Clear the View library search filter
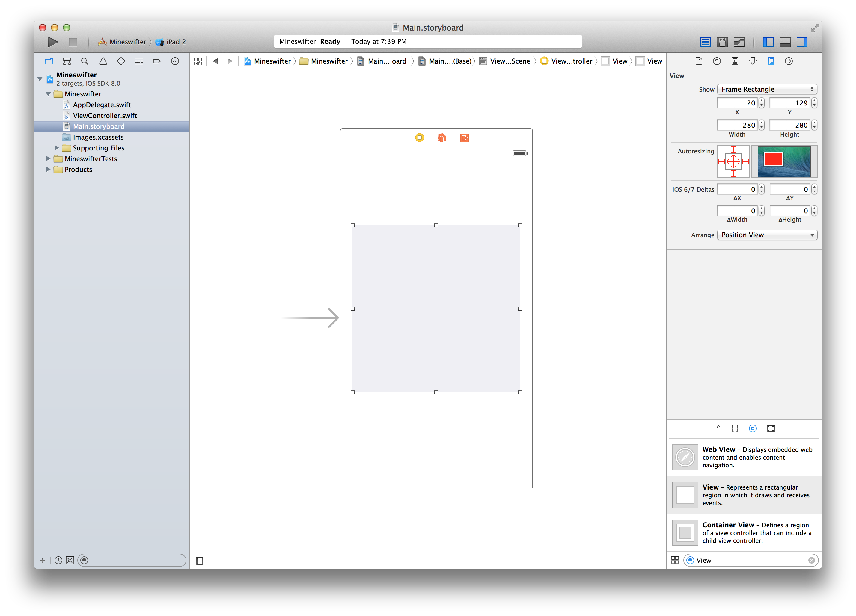The height and width of the screenshot is (616, 856). (x=811, y=561)
